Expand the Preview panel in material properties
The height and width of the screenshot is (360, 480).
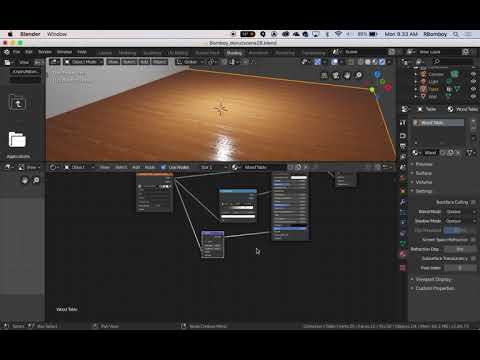(424, 164)
